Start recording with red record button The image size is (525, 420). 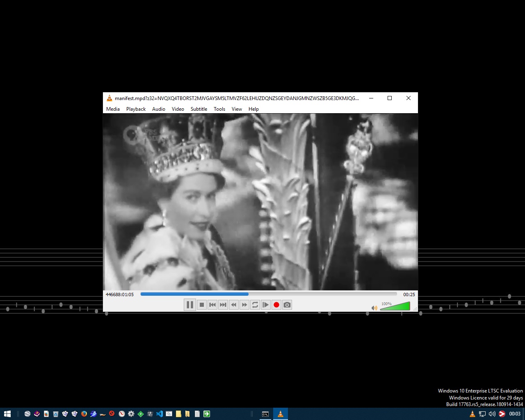[276, 305]
